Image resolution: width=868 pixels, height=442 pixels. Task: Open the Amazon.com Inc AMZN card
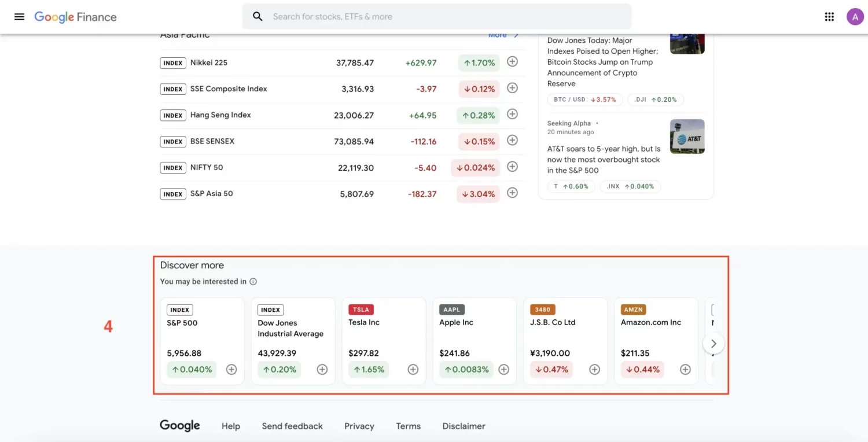coord(656,341)
